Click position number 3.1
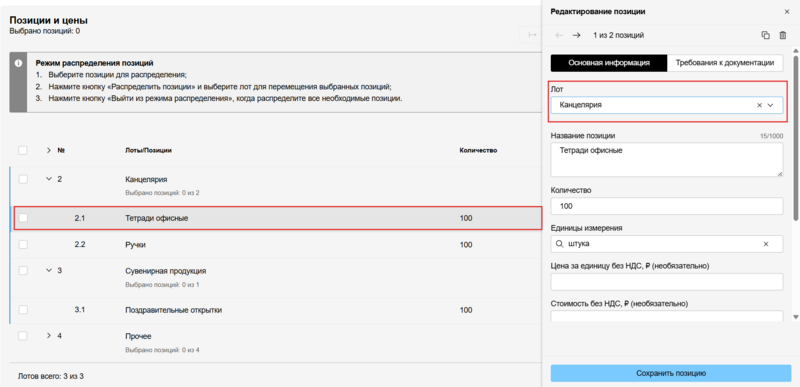This screenshot has height=387, width=800. pyautogui.click(x=80, y=309)
